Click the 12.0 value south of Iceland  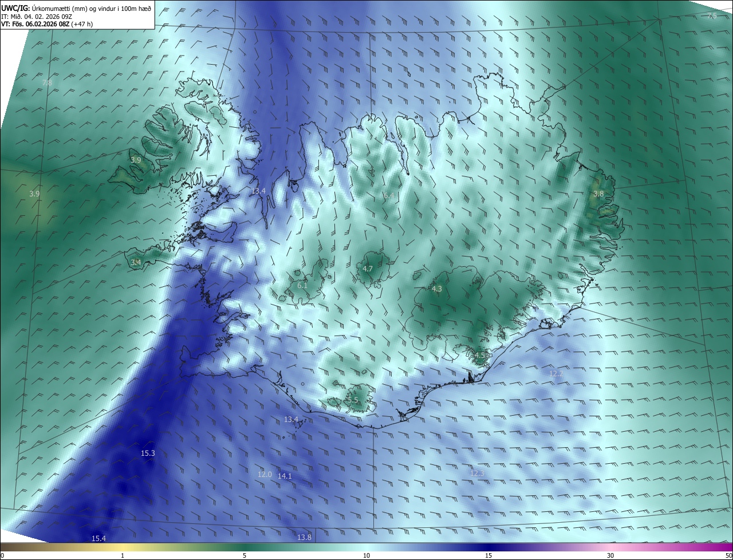coord(265,474)
